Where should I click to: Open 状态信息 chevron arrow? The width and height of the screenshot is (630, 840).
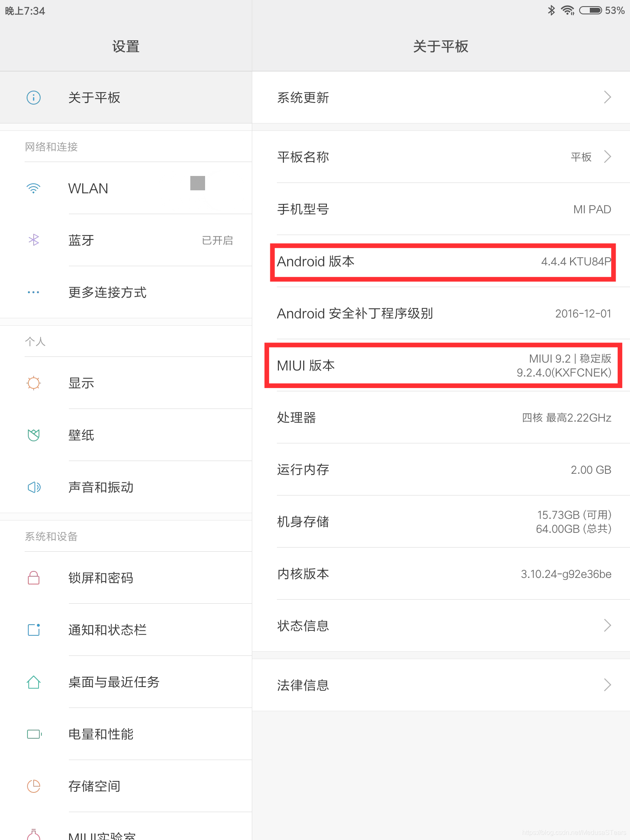click(607, 625)
